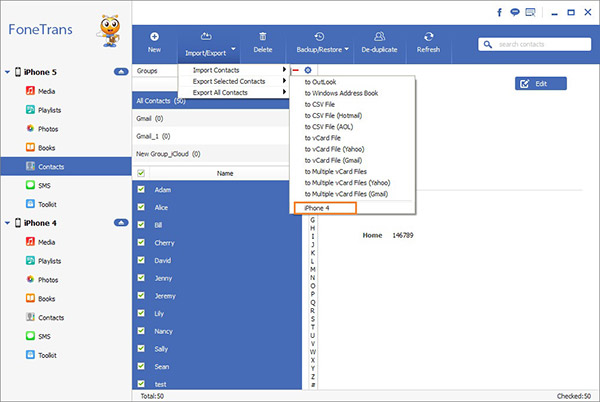Viewport: 600px width, 402px height.
Task: Jump to letter Z in alphabet index
Action: click(x=313, y=377)
